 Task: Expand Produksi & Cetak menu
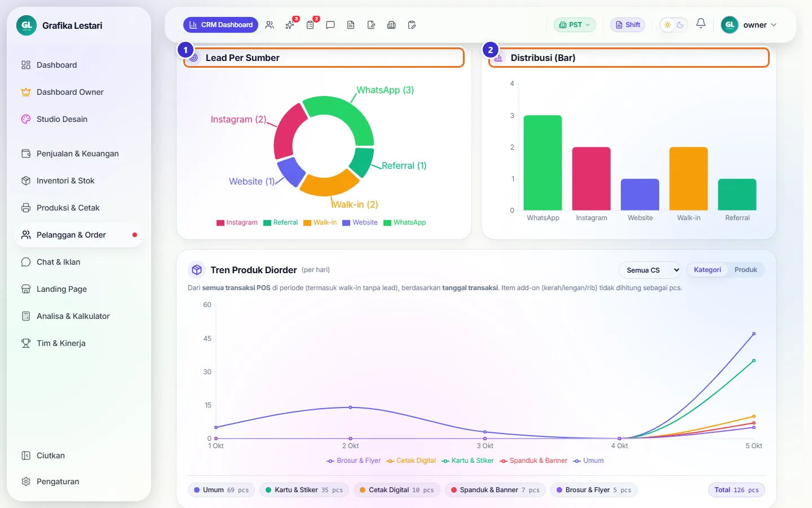[79, 208]
